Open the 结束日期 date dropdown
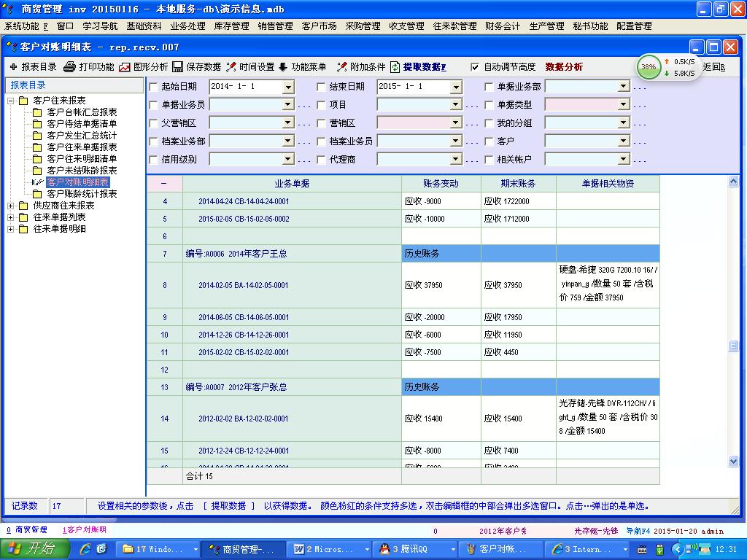 (x=456, y=87)
